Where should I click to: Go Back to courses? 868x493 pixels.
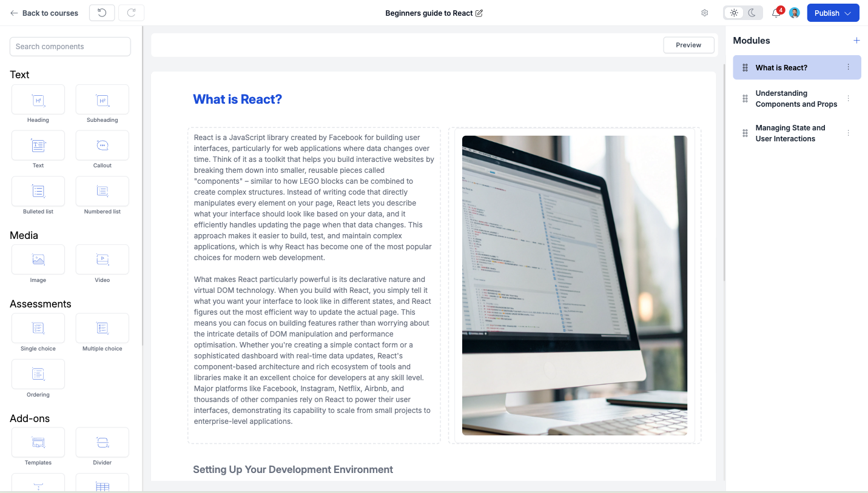click(43, 13)
